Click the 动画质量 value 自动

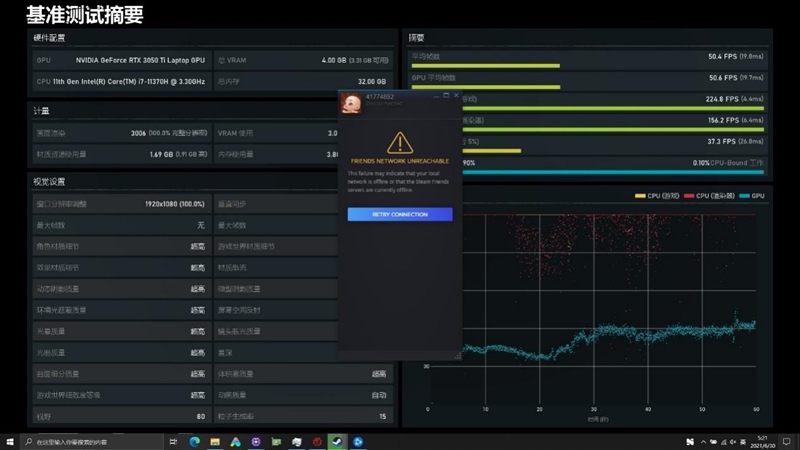(x=379, y=395)
